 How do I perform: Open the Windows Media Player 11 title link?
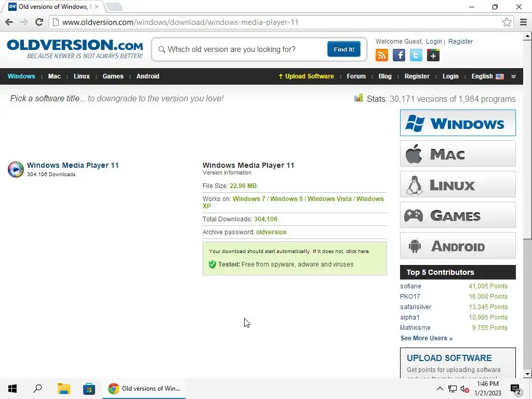coord(73,165)
